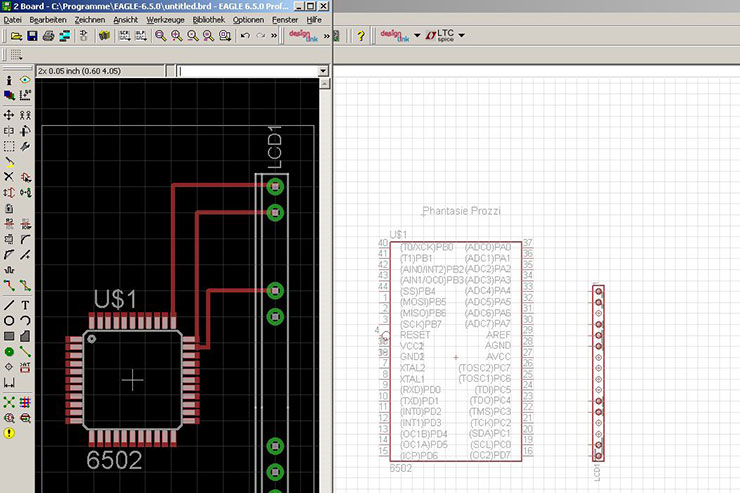Select the Mirror tool
Screen dimensions: 740x493
pos(9,131)
